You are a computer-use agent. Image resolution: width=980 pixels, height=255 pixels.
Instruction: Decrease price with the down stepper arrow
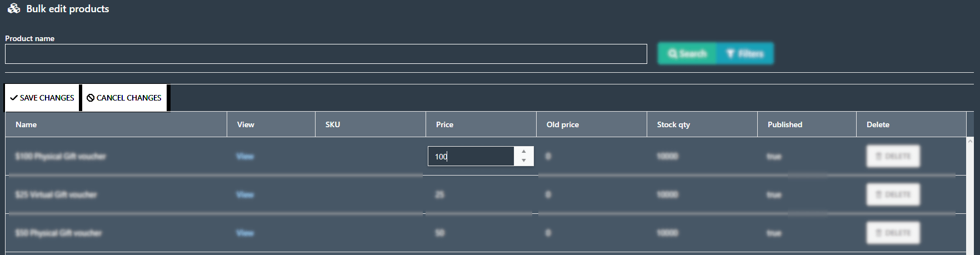click(x=524, y=161)
